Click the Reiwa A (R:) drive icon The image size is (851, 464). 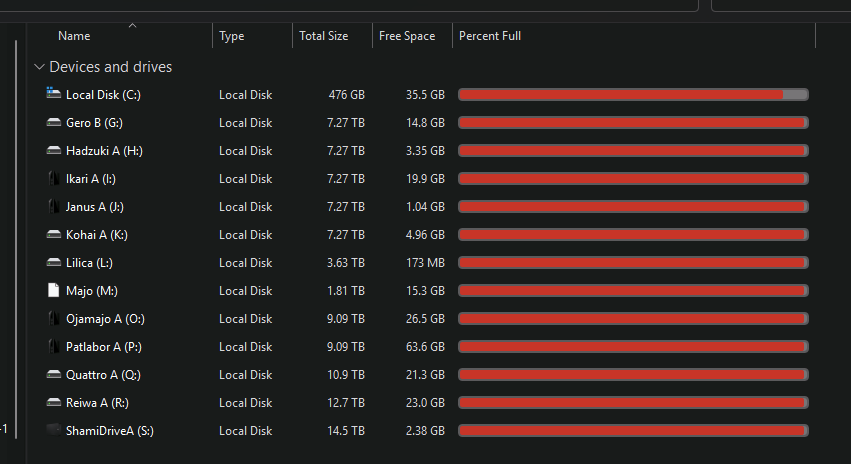point(53,403)
